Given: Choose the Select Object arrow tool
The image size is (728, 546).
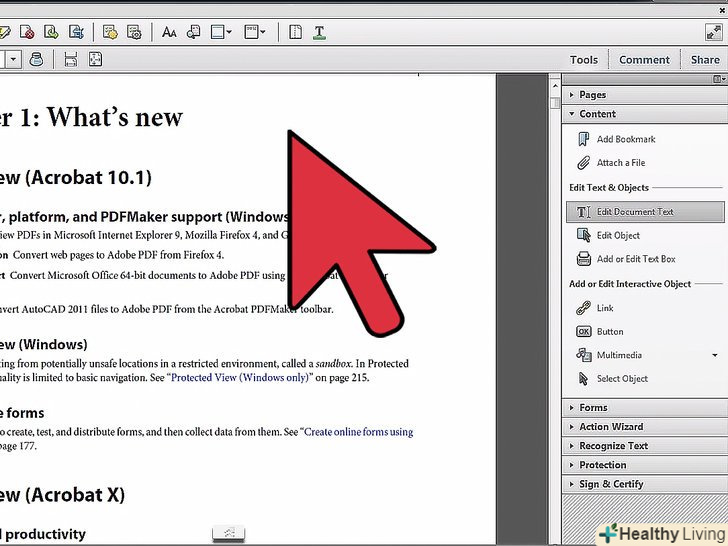Looking at the screenshot, I should [612, 379].
